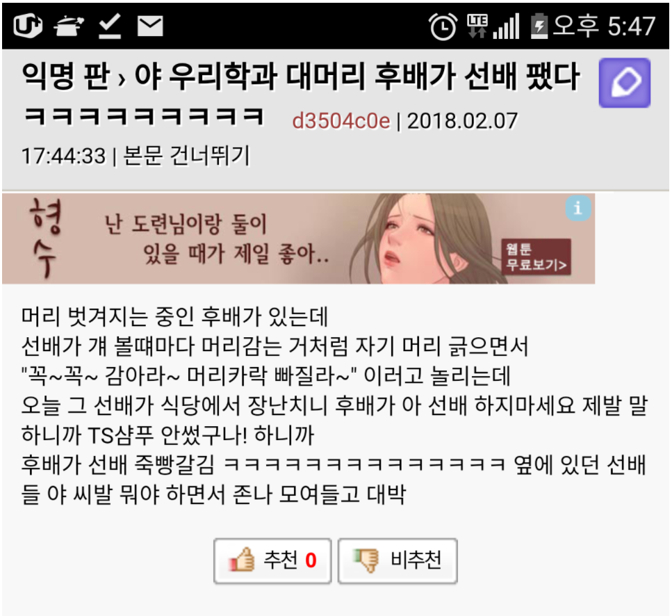Screen dimensions: 672x616
Task: Tap the signal strength bars icon
Action: [x=506, y=26]
